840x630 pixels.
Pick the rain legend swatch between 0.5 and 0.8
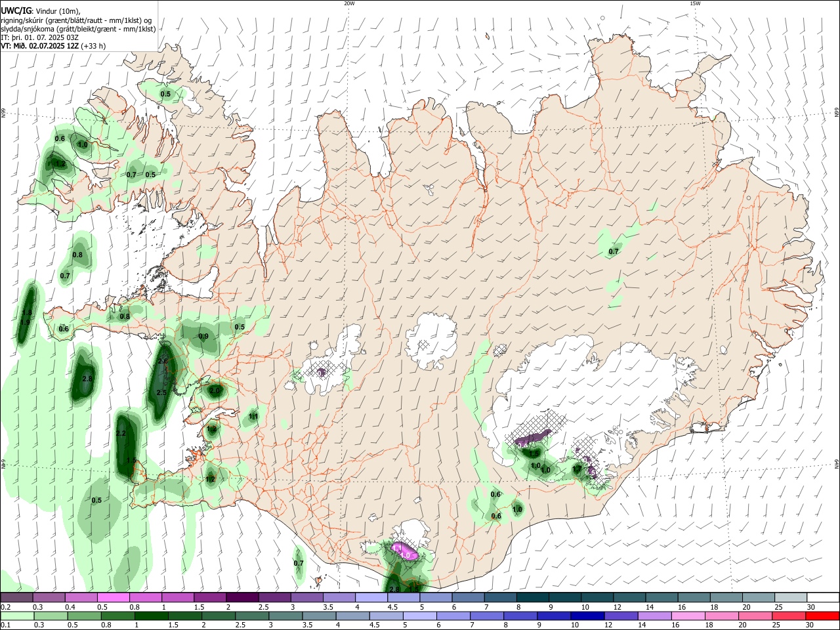[x=83, y=616]
